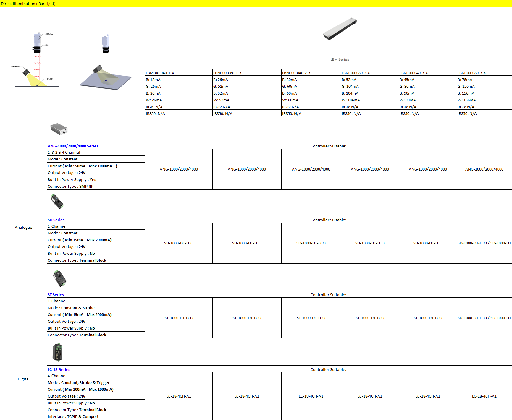The width and height of the screenshot is (512, 420).
Task: Select the B: 90mA cell
Action: 428,93
